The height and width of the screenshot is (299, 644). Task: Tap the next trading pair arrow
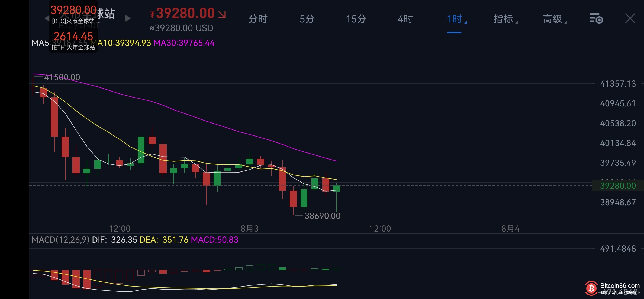coord(127,18)
